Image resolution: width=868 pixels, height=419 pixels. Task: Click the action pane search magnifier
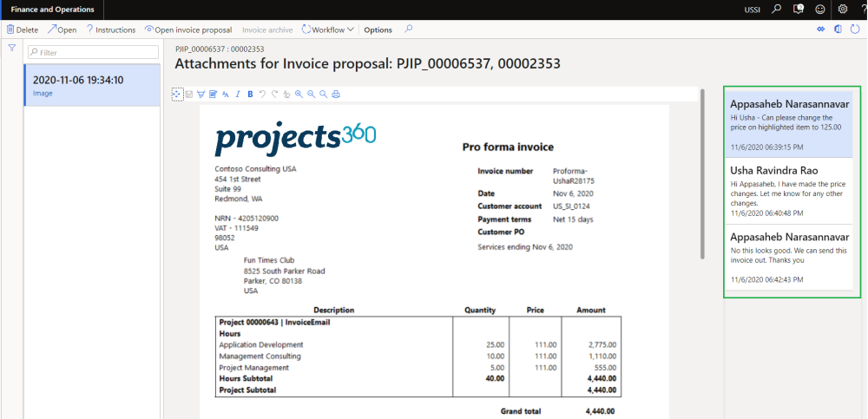point(408,29)
